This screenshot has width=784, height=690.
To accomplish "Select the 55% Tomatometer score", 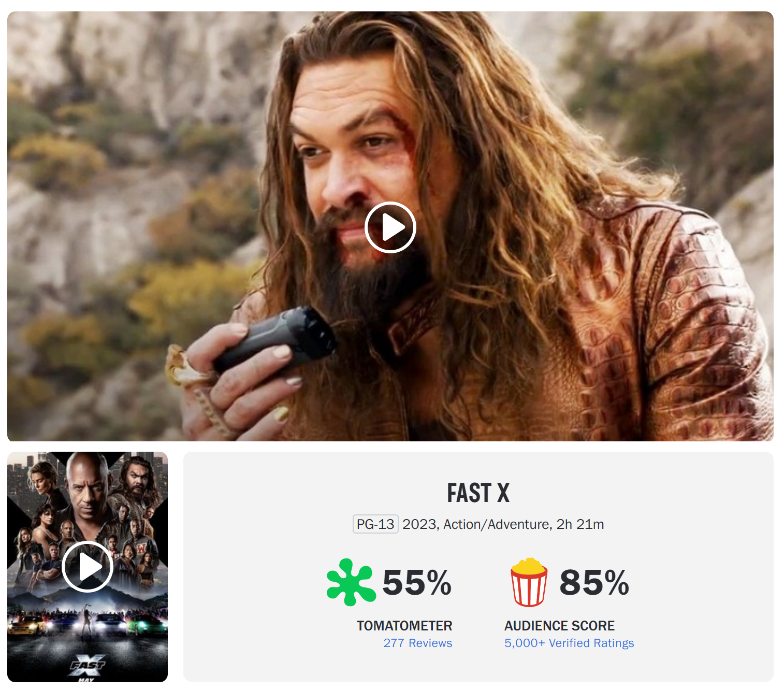I will (x=417, y=582).
